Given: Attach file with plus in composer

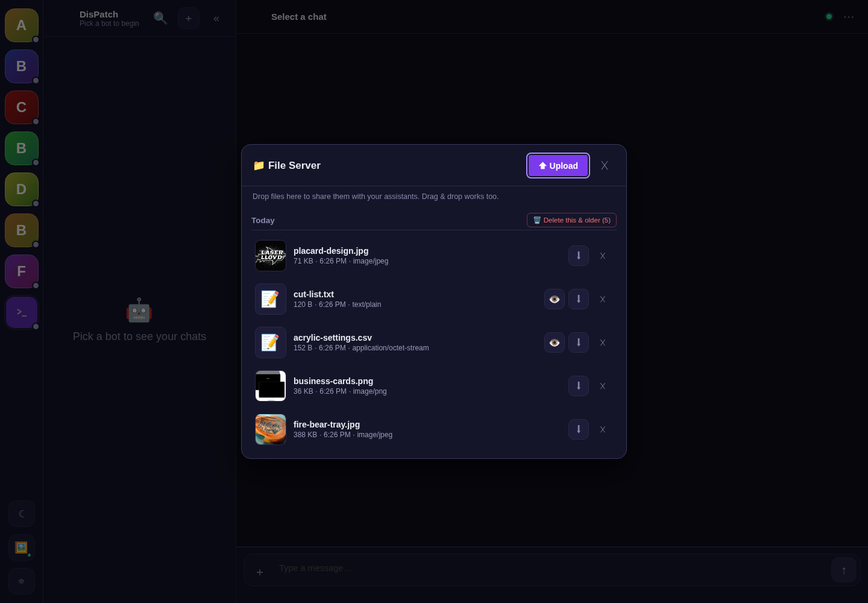Looking at the screenshot, I should [x=260, y=572].
